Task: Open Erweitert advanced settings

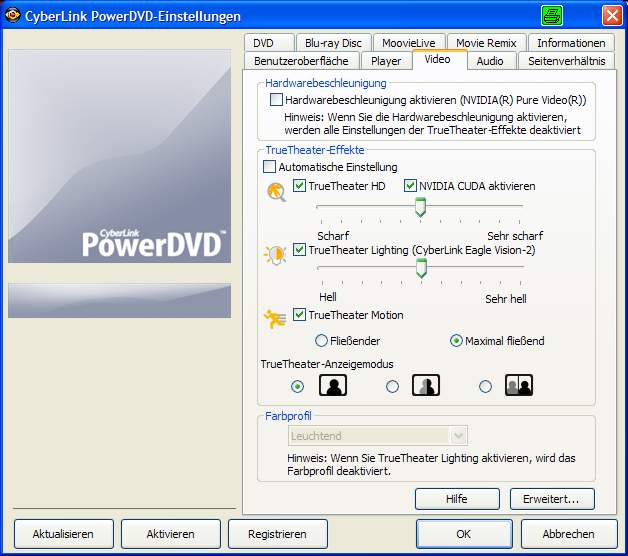Action: [552, 499]
